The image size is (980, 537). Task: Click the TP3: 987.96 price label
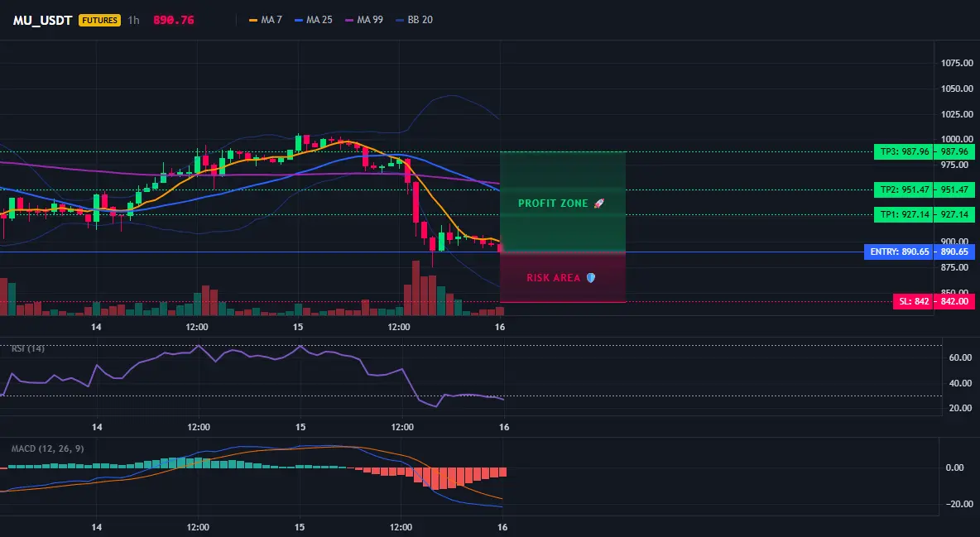(902, 151)
